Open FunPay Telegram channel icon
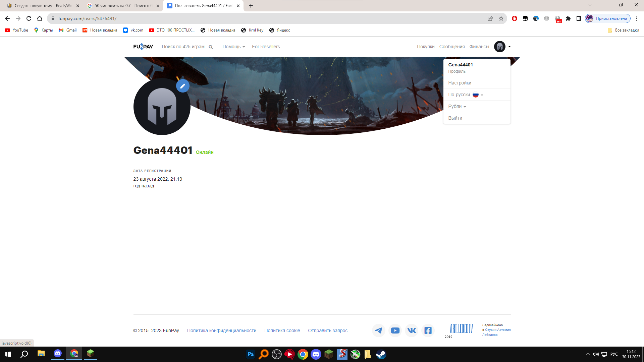This screenshot has height=362, width=644. point(378,330)
